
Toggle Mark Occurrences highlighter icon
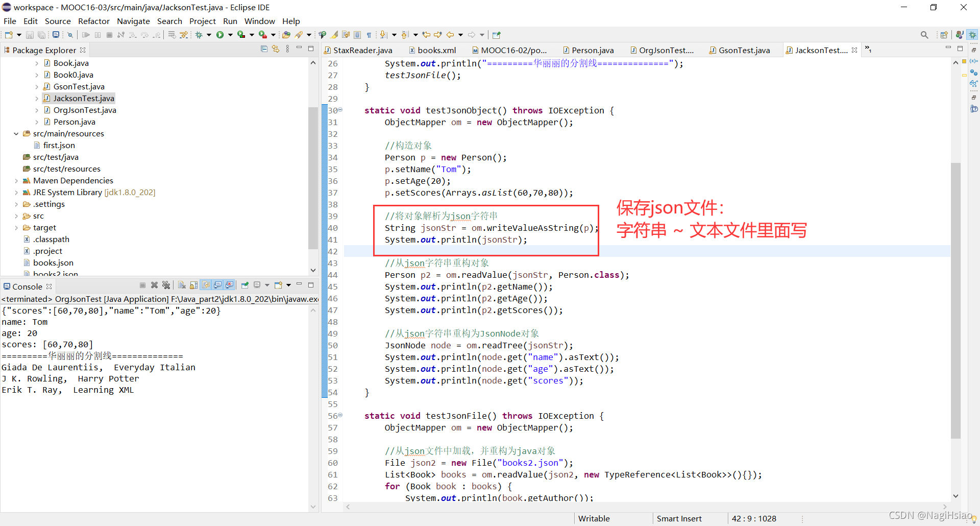(x=334, y=35)
